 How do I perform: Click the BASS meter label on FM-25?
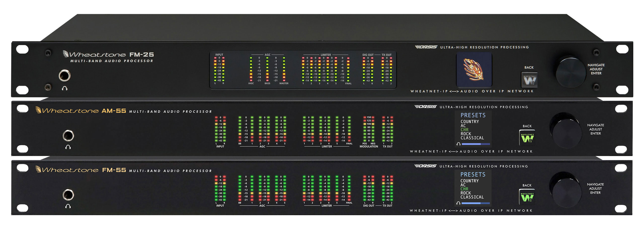click(x=267, y=83)
